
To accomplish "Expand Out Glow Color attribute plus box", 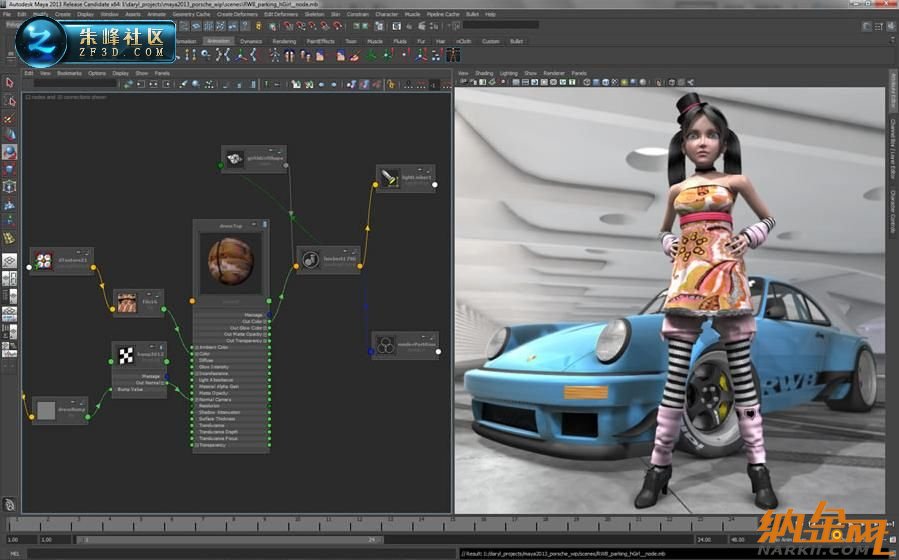I will [265, 328].
